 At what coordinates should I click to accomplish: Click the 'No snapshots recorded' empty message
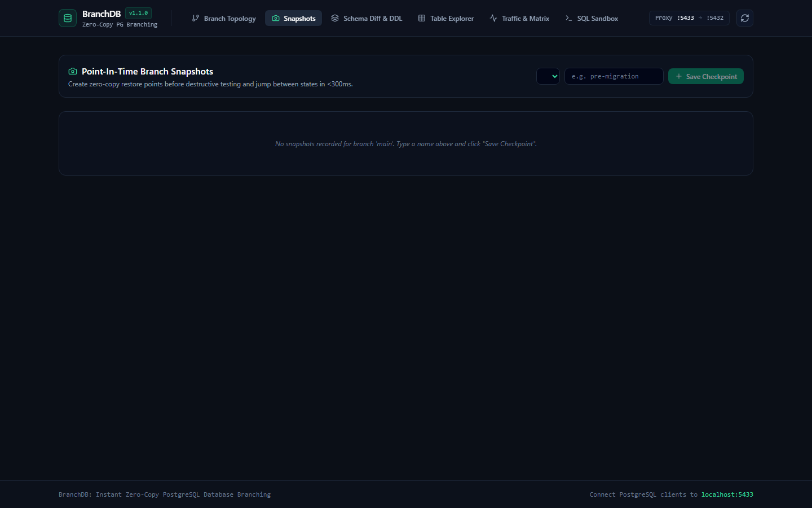click(x=406, y=144)
